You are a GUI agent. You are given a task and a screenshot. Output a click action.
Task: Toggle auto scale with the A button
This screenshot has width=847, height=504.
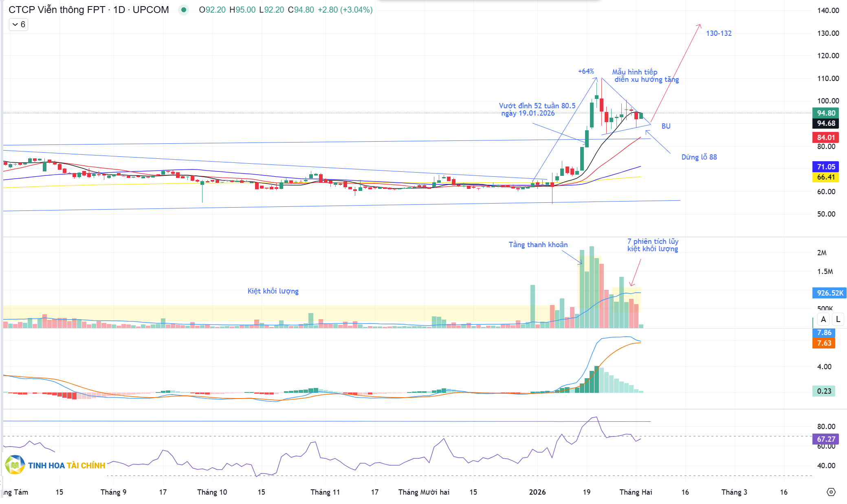coord(823,319)
